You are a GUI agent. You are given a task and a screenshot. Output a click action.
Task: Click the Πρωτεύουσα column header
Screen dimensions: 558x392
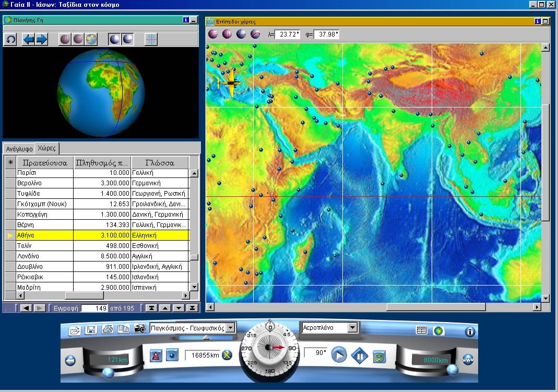point(45,163)
